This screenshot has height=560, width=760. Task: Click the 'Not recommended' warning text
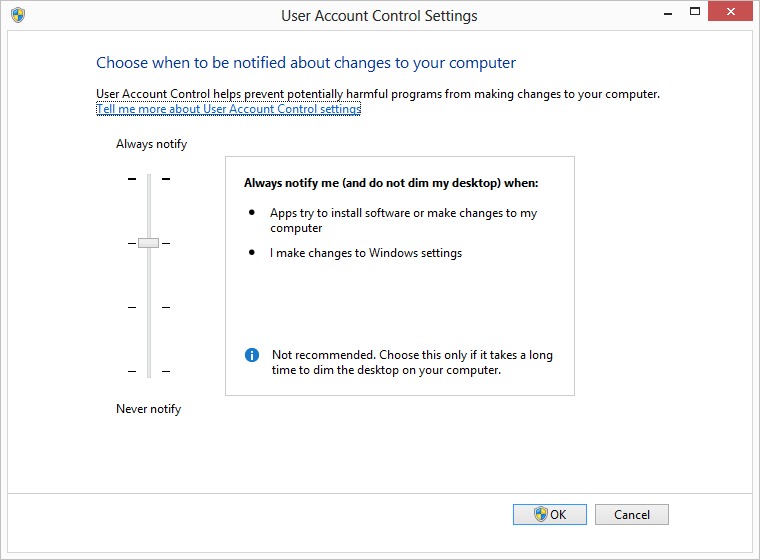coord(411,362)
